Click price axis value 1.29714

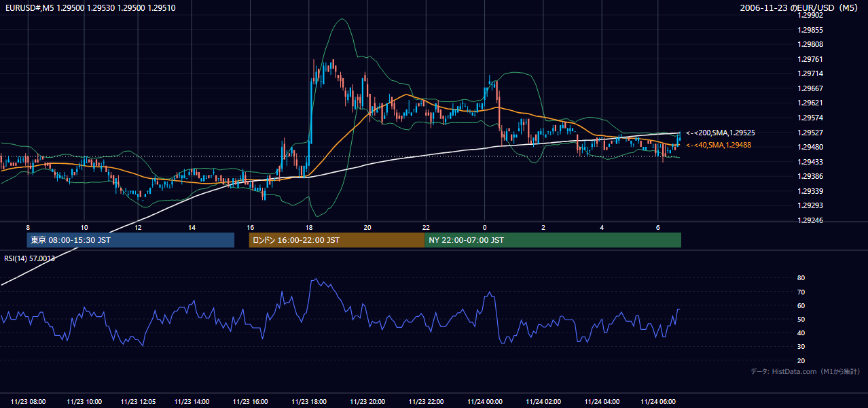coord(810,74)
